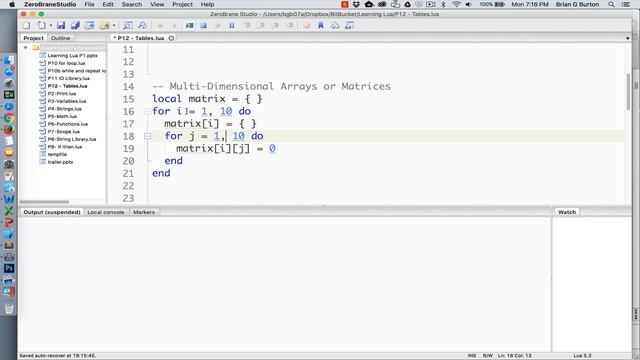The image size is (640, 360).
Task: Set project directory from current file icon
Action: click(x=89, y=26)
